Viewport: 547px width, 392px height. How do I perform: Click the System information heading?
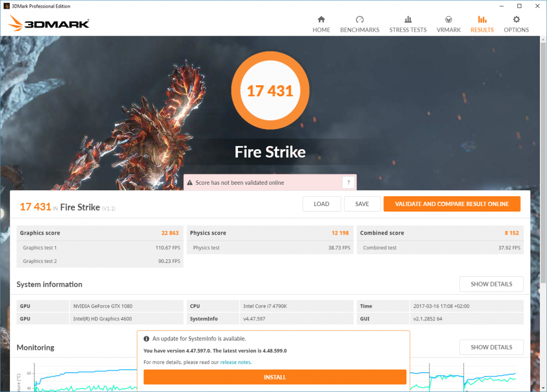coord(49,284)
